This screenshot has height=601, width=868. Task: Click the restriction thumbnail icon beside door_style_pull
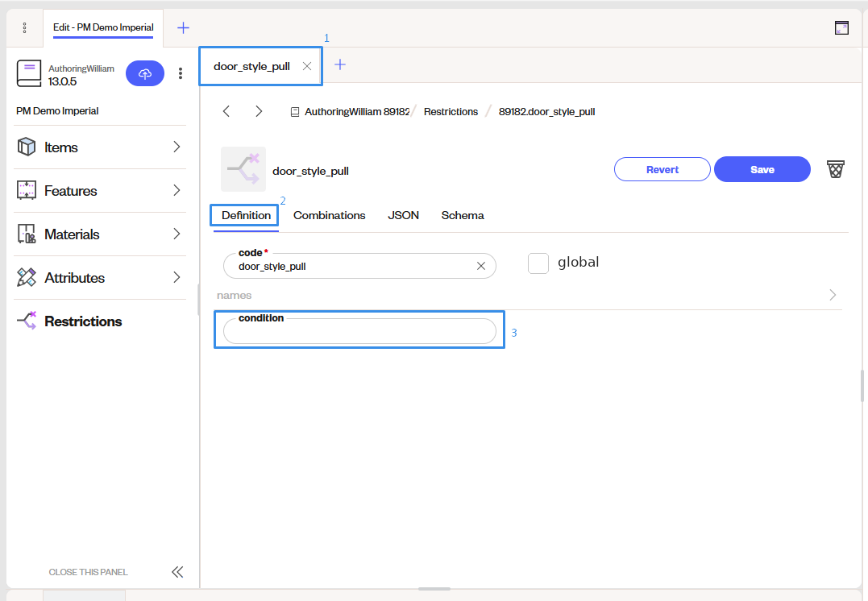(243, 169)
